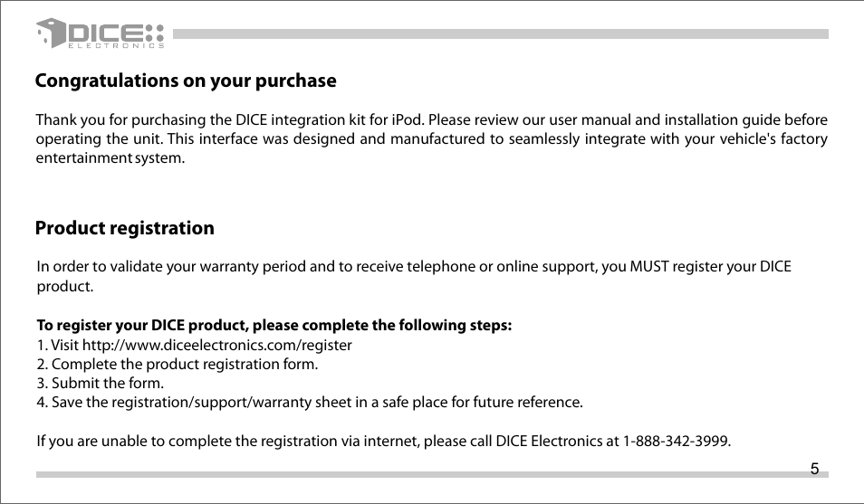Click step 2 Complete the product registration form

[x=178, y=365]
